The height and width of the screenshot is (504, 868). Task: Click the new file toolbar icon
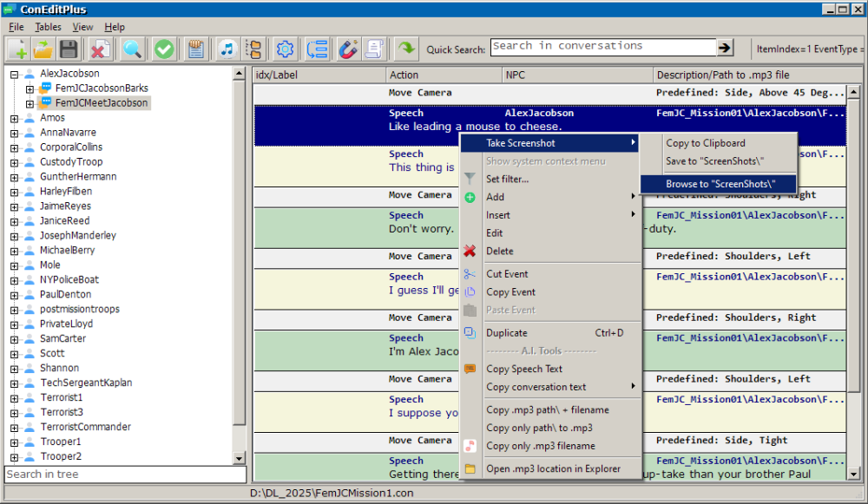tap(18, 49)
